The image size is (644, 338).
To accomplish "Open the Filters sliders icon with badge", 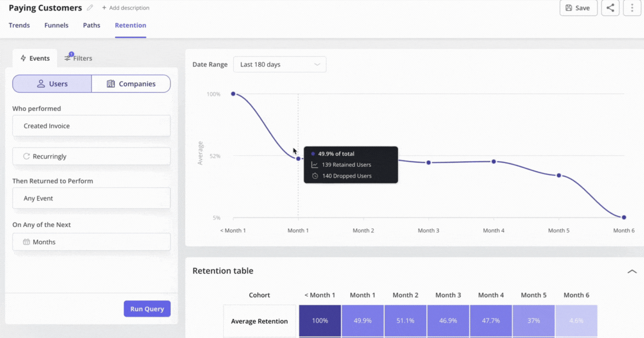I will [x=67, y=58].
